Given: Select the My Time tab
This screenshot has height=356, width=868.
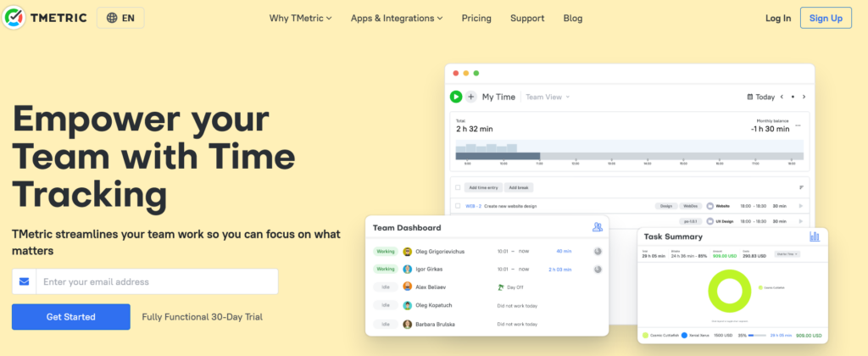Looking at the screenshot, I should (498, 97).
